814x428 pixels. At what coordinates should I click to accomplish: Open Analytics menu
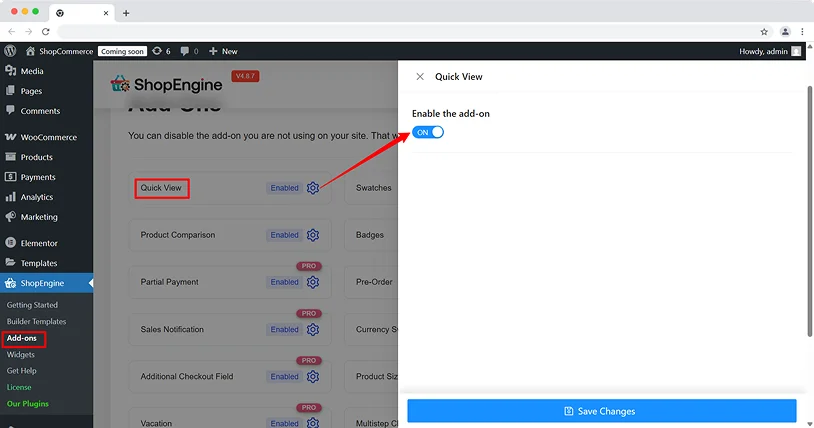tap(47, 197)
